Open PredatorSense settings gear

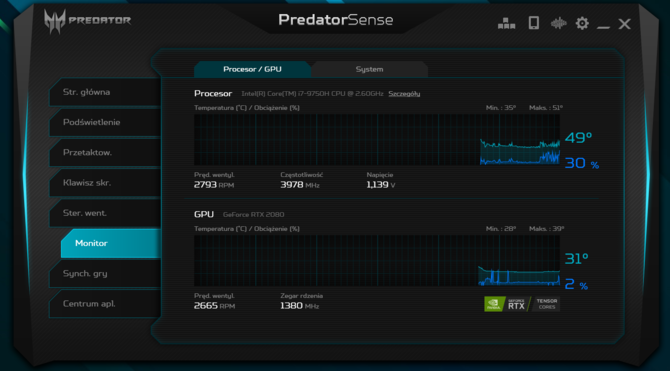pyautogui.click(x=582, y=23)
